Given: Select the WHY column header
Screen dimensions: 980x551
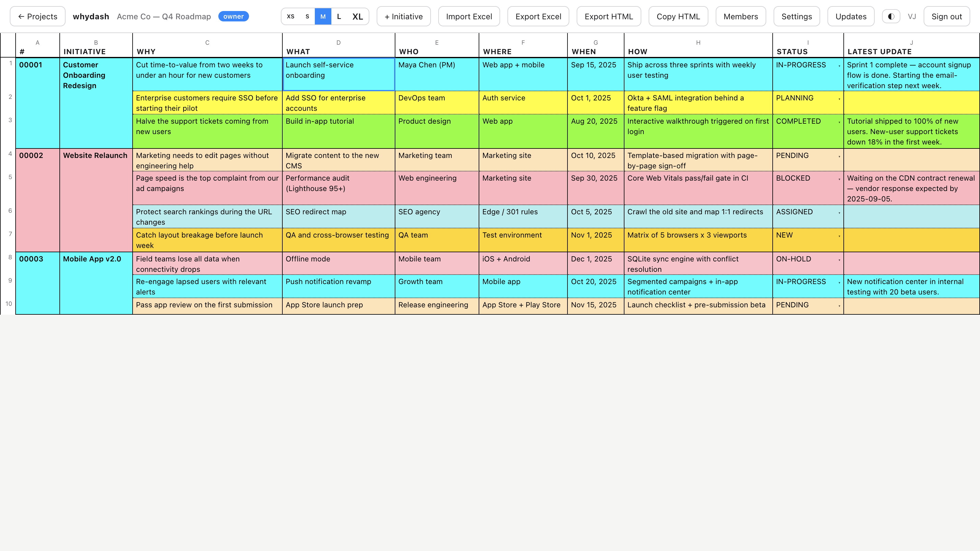Looking at the screenshot, I should tap(207, 46).
